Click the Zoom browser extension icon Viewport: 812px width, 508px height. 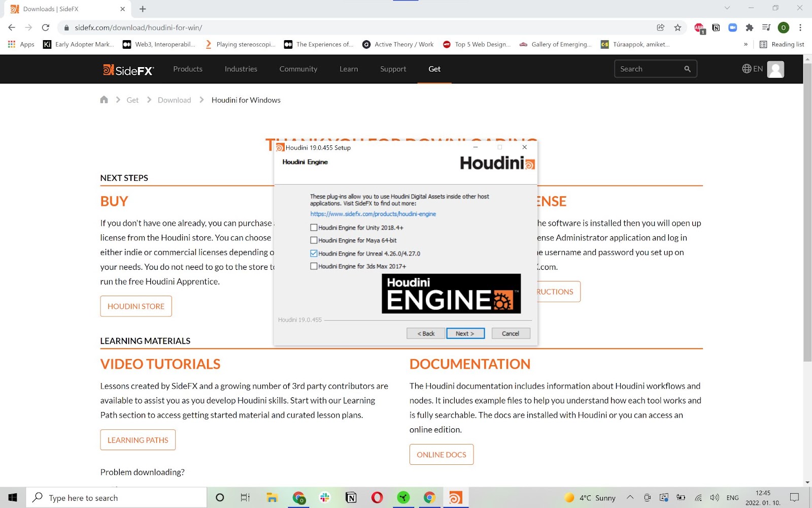click(x=732, y=27)
